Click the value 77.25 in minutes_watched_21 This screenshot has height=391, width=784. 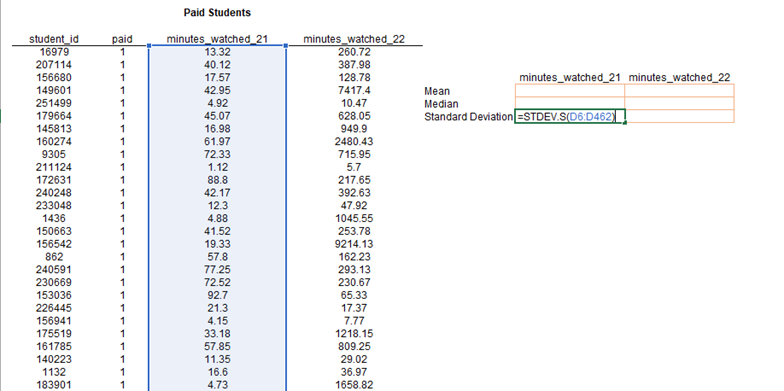tap(217, 270)
